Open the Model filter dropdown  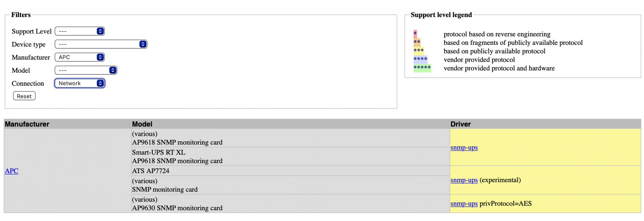tap(86, 70)
